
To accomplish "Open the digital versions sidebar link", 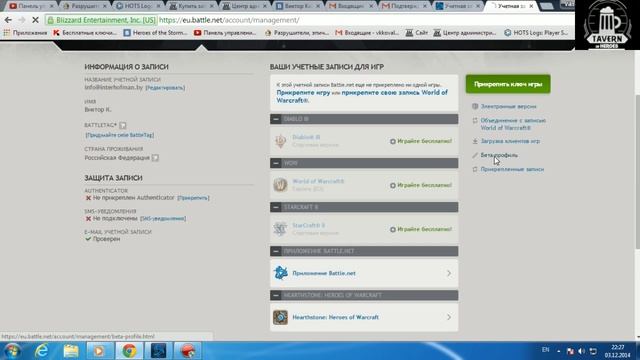I will coord(508,106).
